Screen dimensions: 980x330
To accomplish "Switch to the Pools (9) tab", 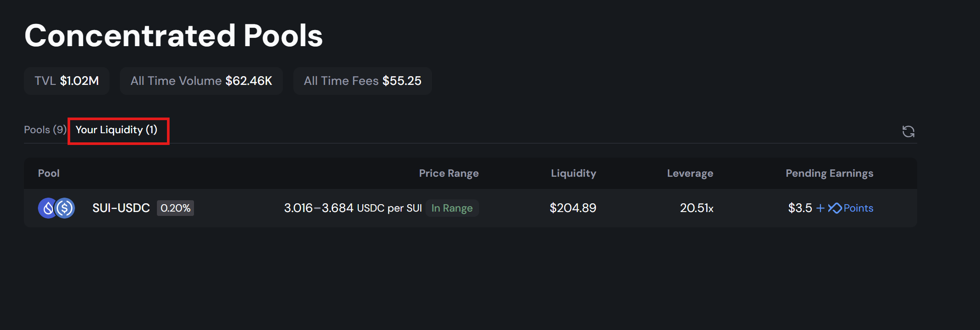I will pos(45,130).
